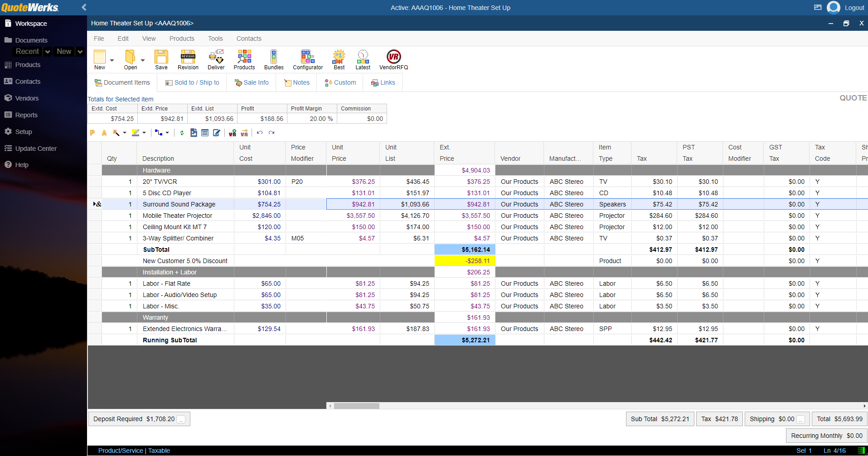Click the Deliver icon
Screen dimensions: 868x456
216,59
